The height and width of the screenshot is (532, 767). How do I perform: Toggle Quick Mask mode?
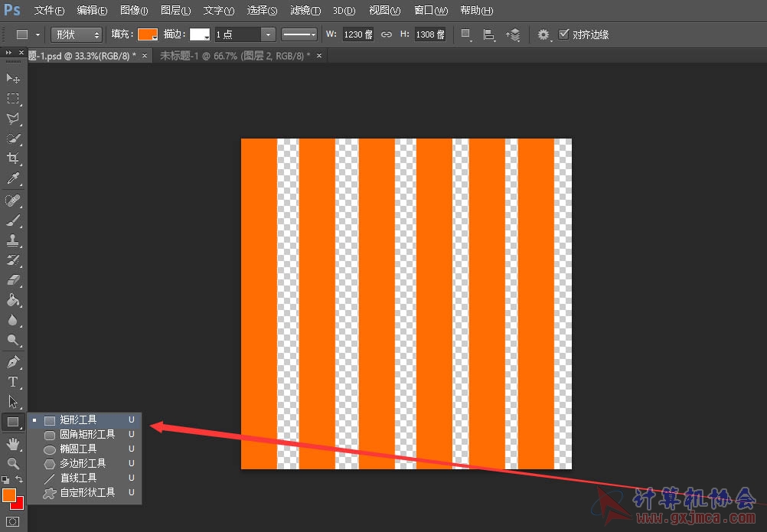coord(13,522)
